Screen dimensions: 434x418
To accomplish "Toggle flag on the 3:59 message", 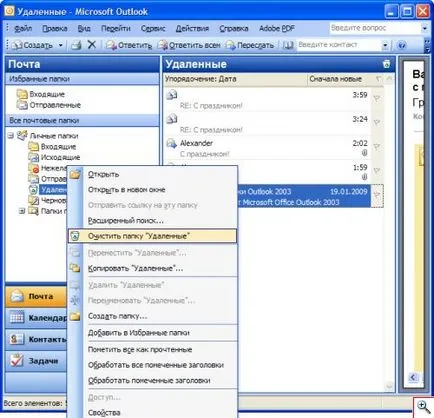I will click(x=377, y=99).
